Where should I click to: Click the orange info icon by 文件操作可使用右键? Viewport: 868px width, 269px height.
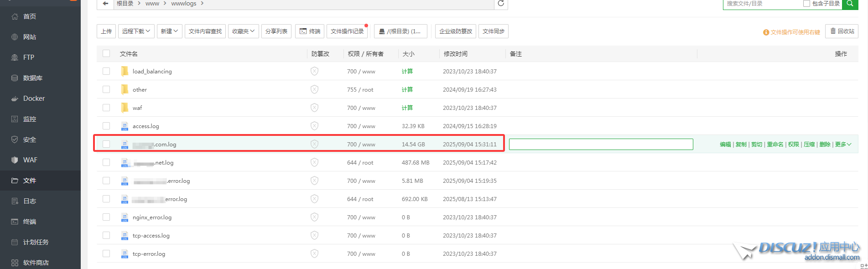766,32
